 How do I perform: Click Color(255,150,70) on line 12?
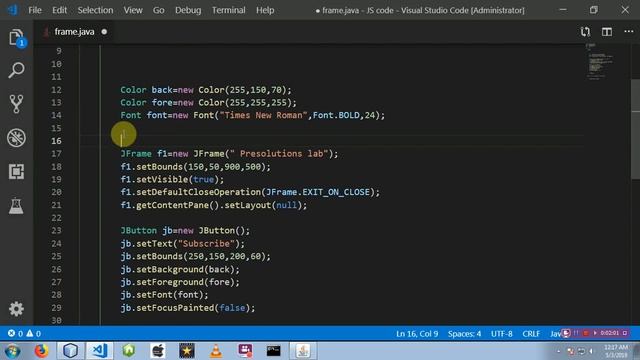click(x=242, y=90)
